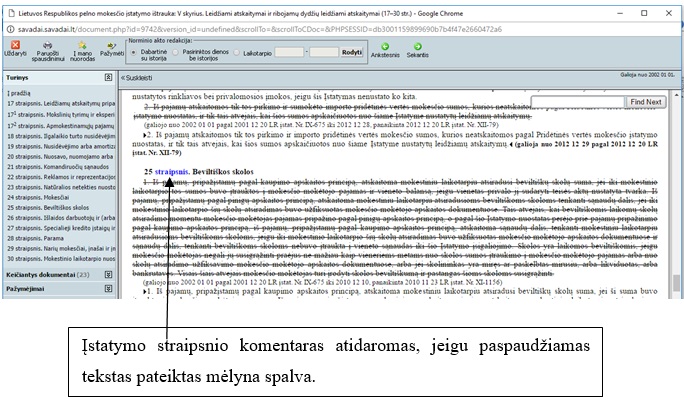Click the find text box beside Find Next
684x400 pixels.
tap(578, 102)
